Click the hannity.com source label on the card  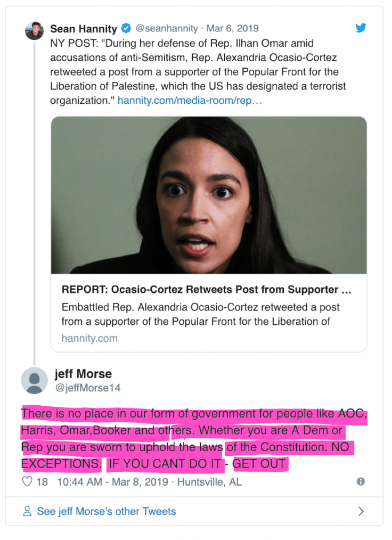click(89, 338)
